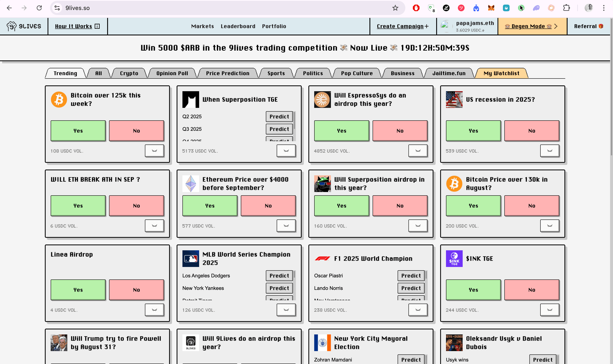Reload the page with the refresh icon

(x=39, y=8)
